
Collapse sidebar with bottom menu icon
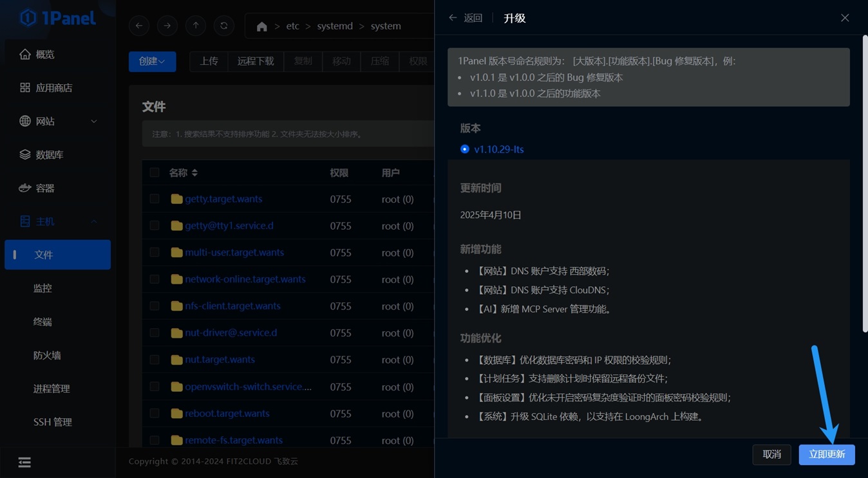tap(24, 463)
